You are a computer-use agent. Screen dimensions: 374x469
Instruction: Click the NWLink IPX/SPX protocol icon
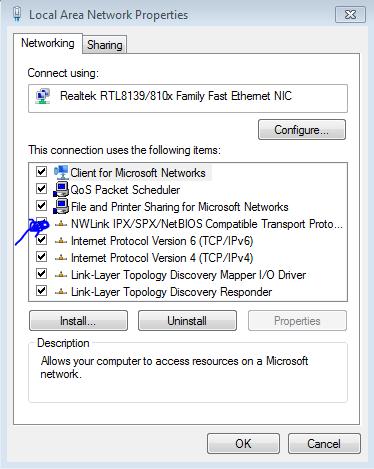pos(61,224)
